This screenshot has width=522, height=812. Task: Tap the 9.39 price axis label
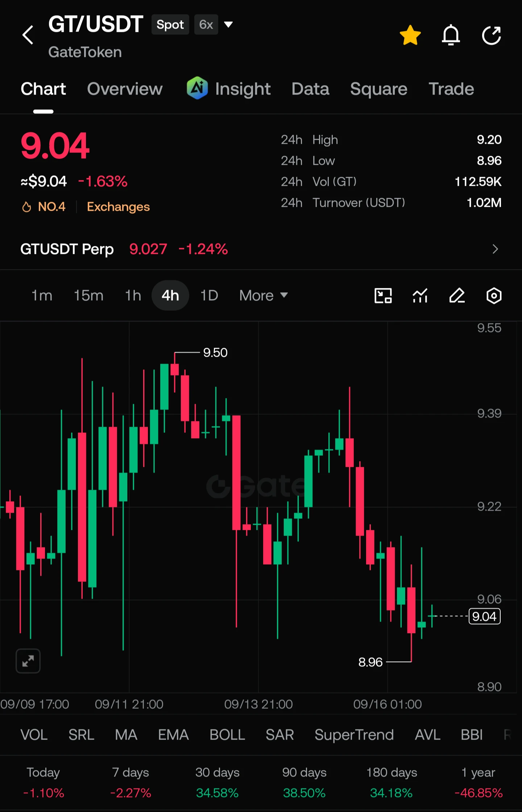(489, 413)
